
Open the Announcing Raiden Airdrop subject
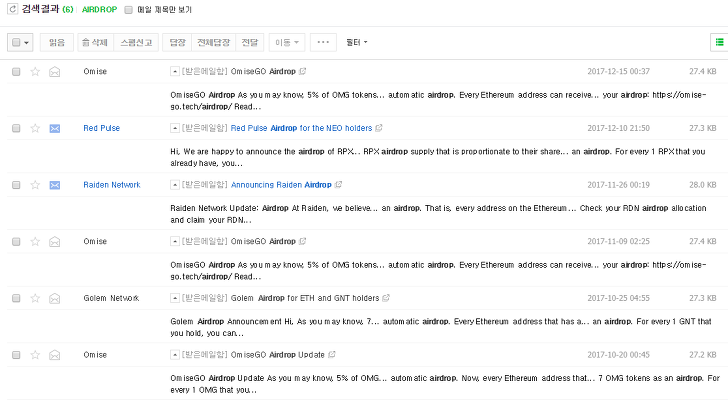[x=281, y=185]
